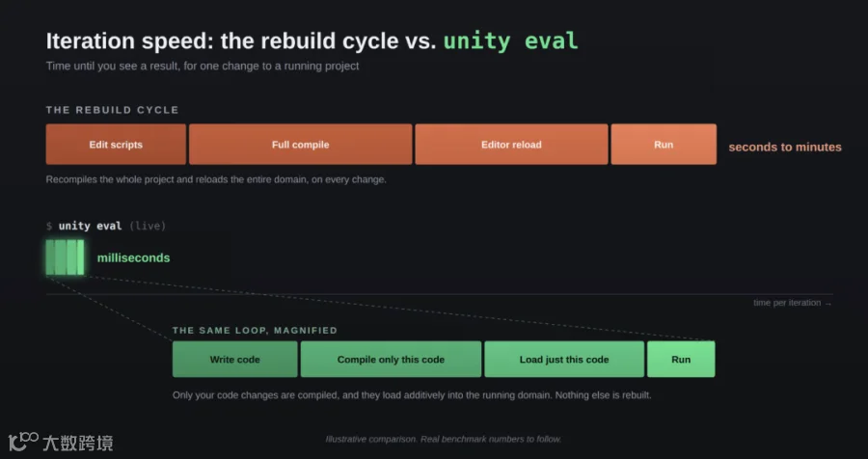Click the milliseconds label
The image size is (868, 459).
coord(133,257)
